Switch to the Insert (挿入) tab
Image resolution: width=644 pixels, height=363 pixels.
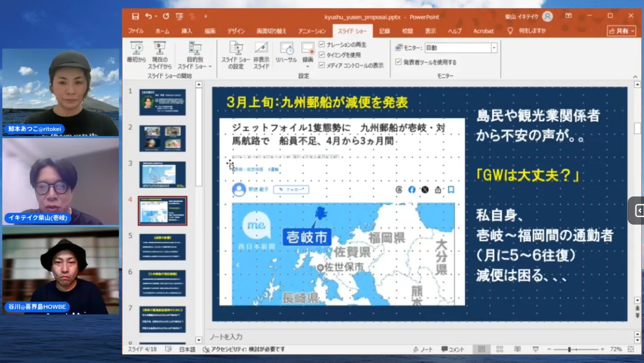187,31
